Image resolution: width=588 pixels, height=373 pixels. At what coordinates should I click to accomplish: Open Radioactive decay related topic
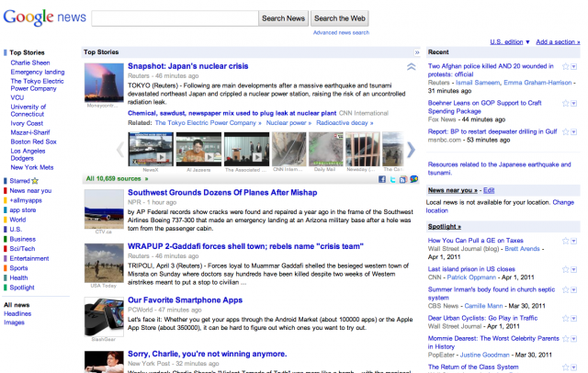click(345, 123)
